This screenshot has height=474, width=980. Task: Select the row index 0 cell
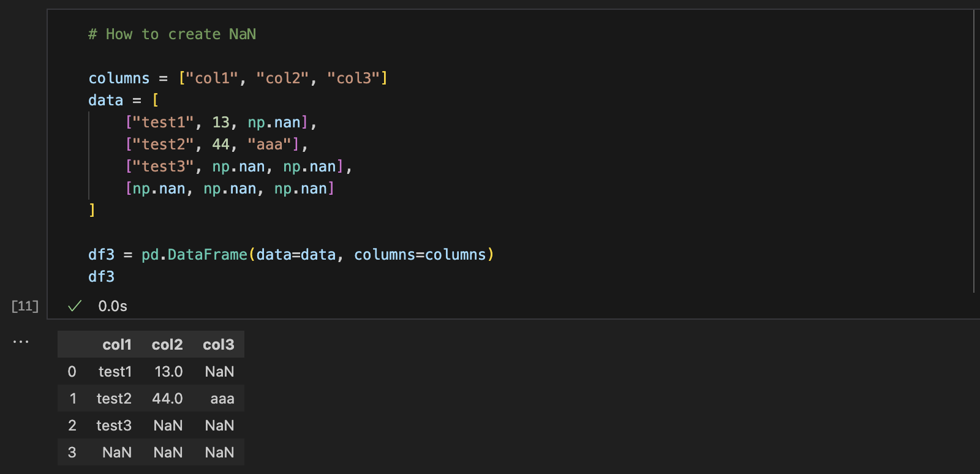click(72, 372)
